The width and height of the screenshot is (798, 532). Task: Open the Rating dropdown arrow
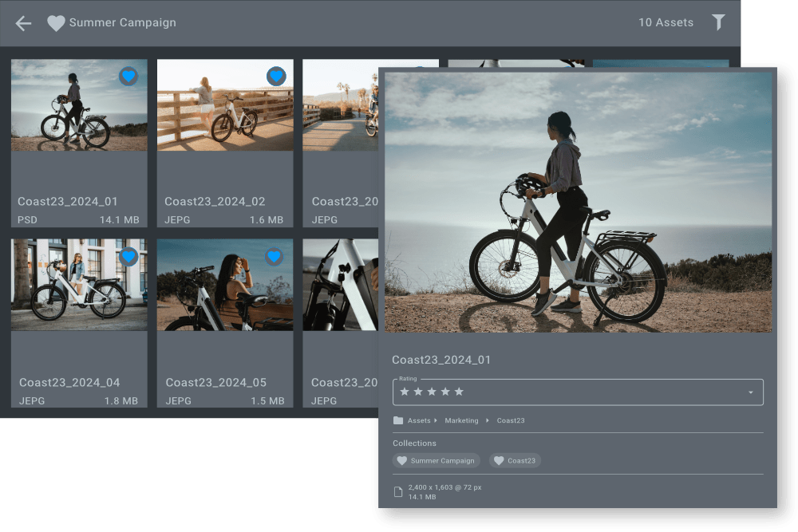tap(750, 392)
